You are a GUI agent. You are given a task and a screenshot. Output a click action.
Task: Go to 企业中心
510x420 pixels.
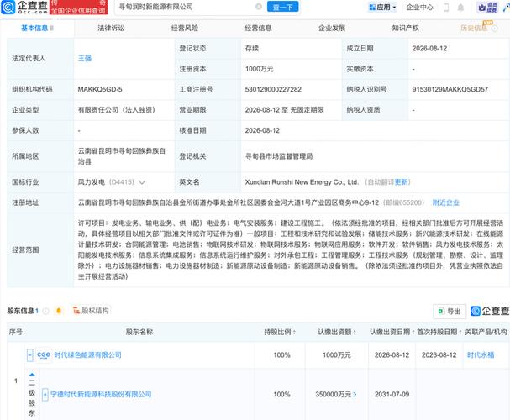(419, 8)
